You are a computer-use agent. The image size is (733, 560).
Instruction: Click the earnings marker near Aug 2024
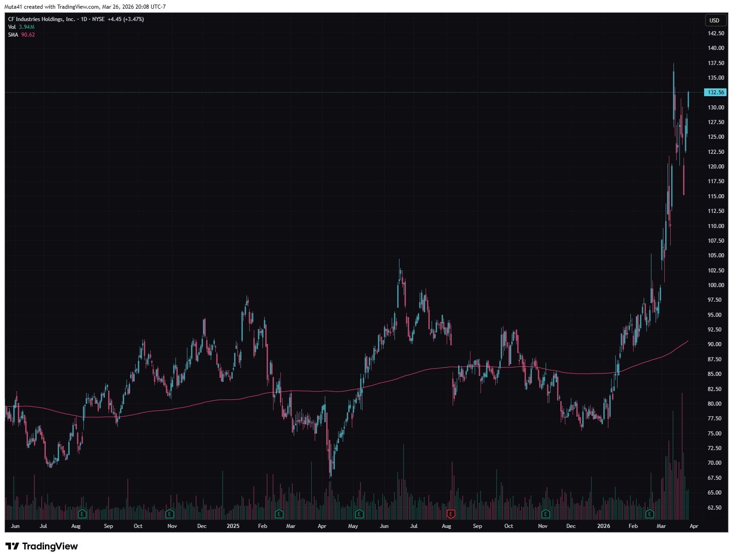[82, 514]
